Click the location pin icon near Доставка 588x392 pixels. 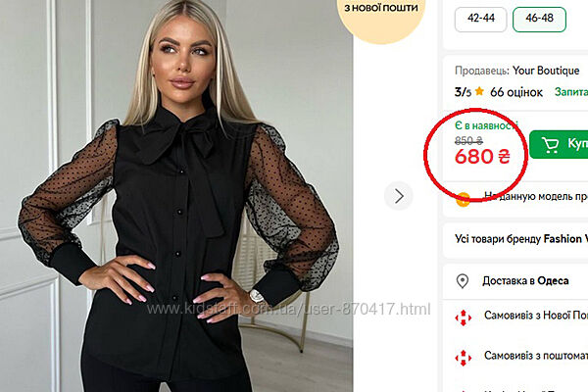(462, 281)
